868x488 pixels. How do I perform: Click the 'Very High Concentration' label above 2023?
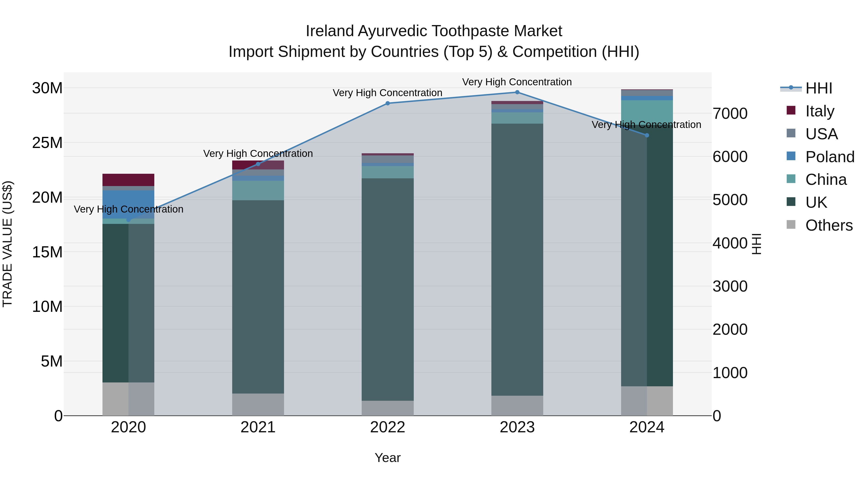click(x=517, y=82)
